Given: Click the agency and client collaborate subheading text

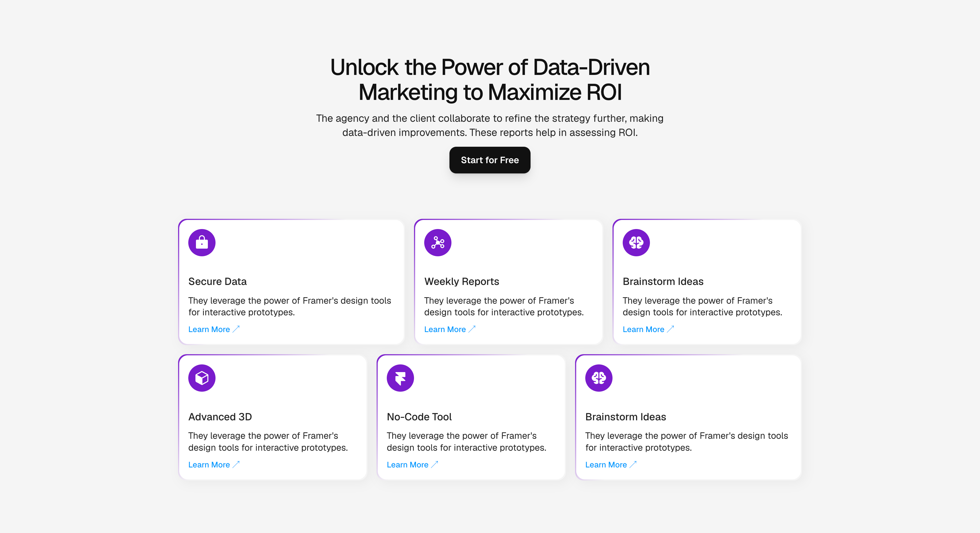Looking at the screenshot, I should click(x=490, y=125).
